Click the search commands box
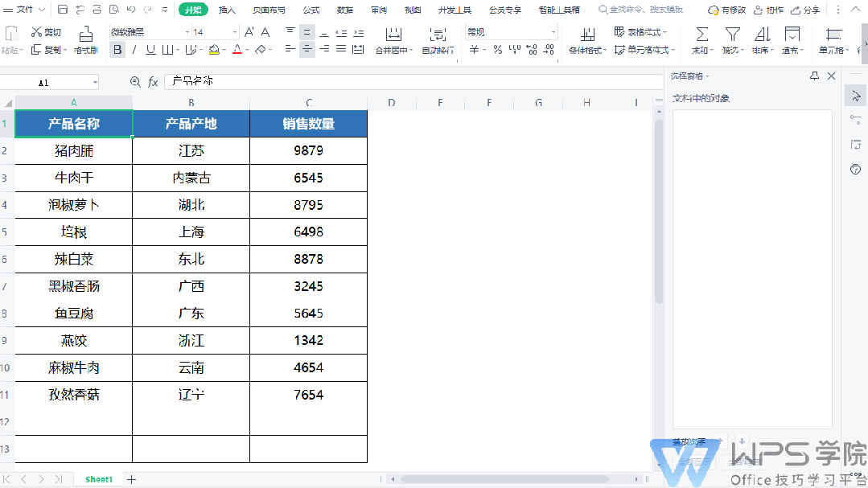 pos(641,10)
